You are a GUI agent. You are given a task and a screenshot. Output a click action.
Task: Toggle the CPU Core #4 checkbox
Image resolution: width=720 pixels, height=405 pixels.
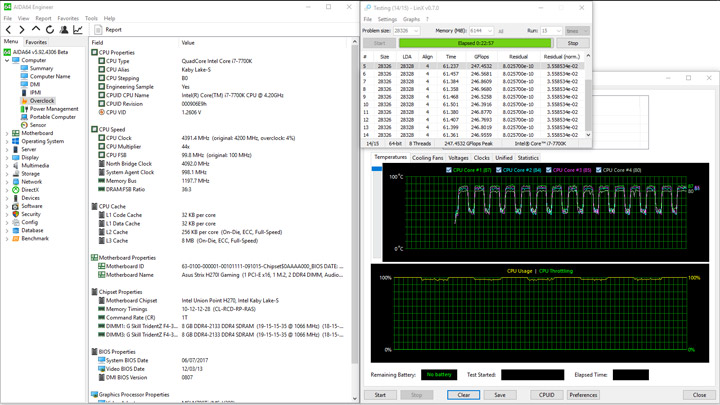600,170
